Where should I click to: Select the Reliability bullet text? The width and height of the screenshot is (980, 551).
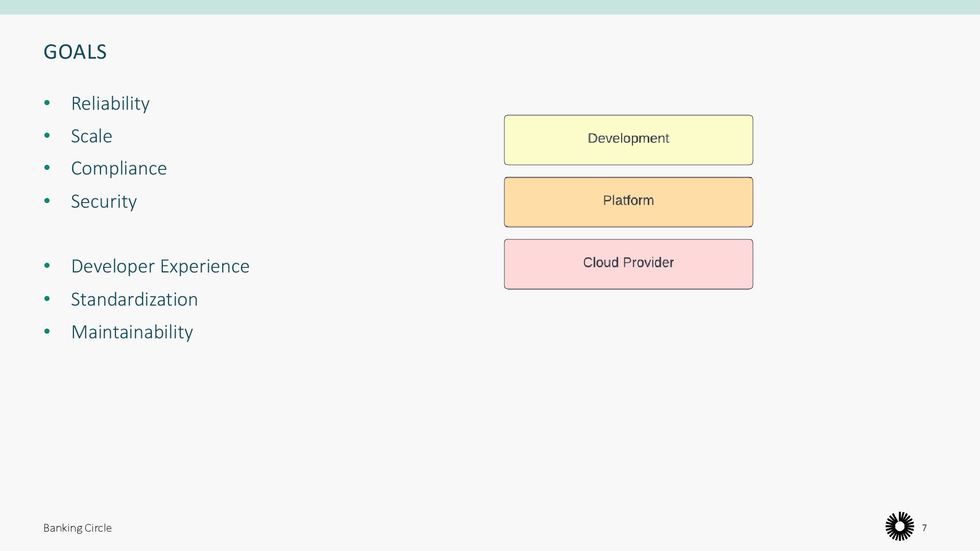(110, 104)
